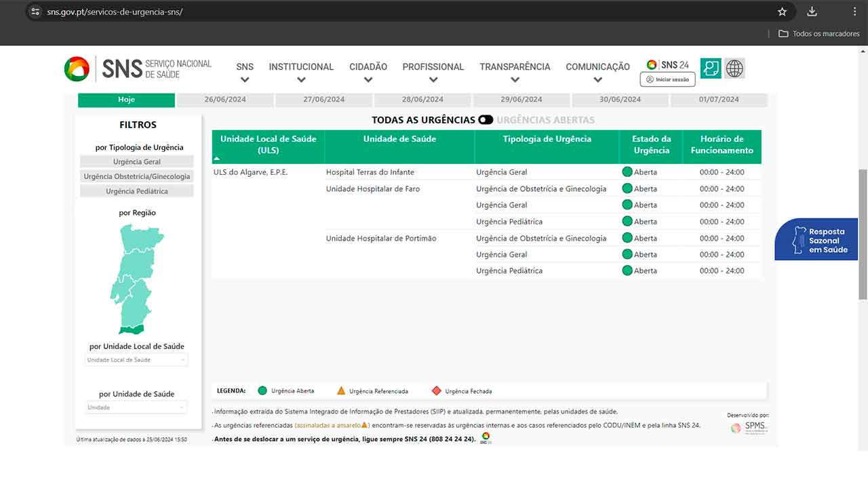Screen dimensions: 868x488
Task: Open browser downloads icon
Action: coord(812,12)
